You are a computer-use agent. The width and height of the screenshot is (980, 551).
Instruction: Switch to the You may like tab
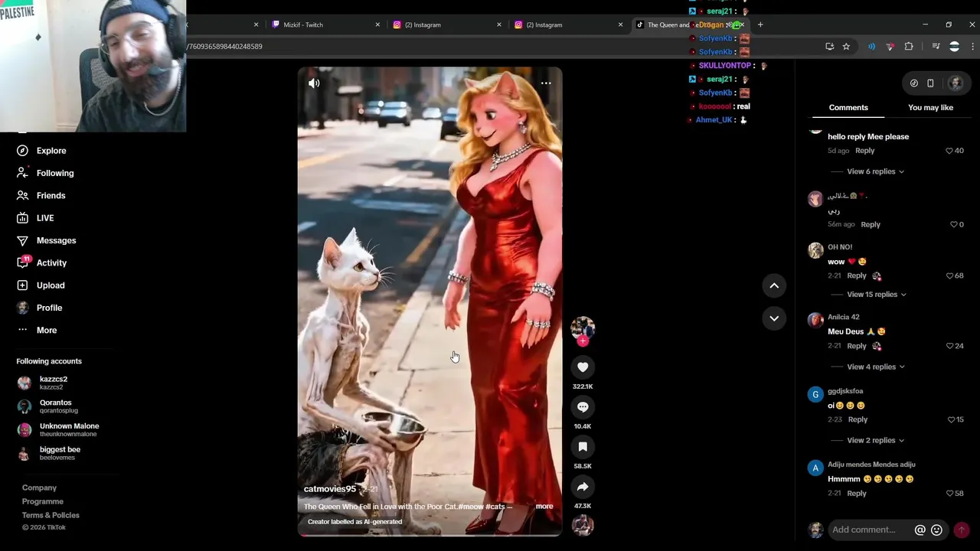930,107
